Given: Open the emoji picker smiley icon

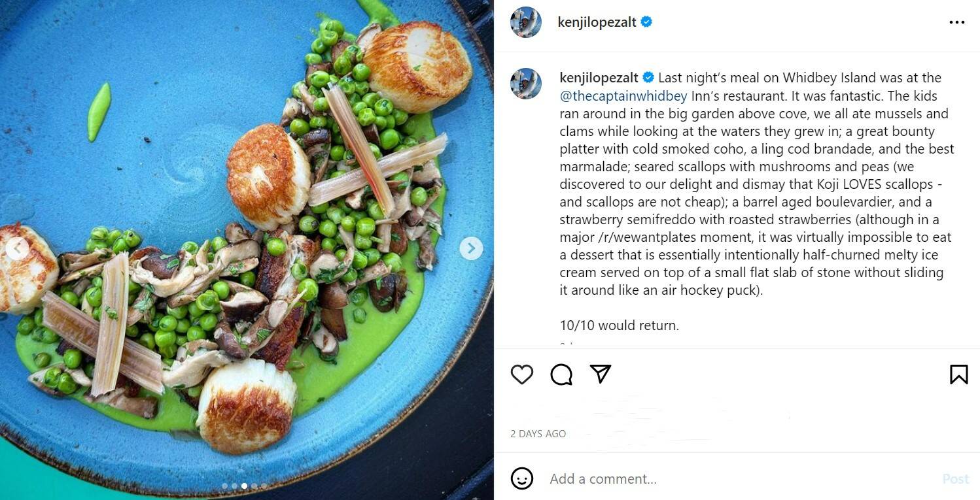Looking at the screenshot, I should (522, 478).
